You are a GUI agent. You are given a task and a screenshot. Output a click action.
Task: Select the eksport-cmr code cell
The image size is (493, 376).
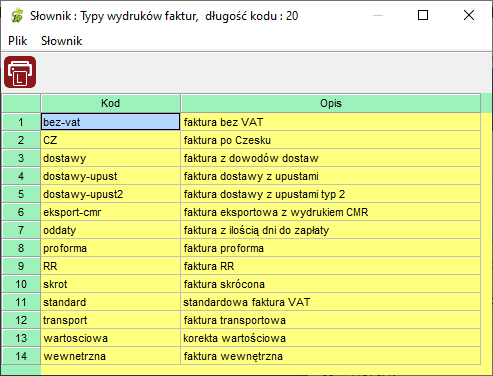(x=111, y=212)
